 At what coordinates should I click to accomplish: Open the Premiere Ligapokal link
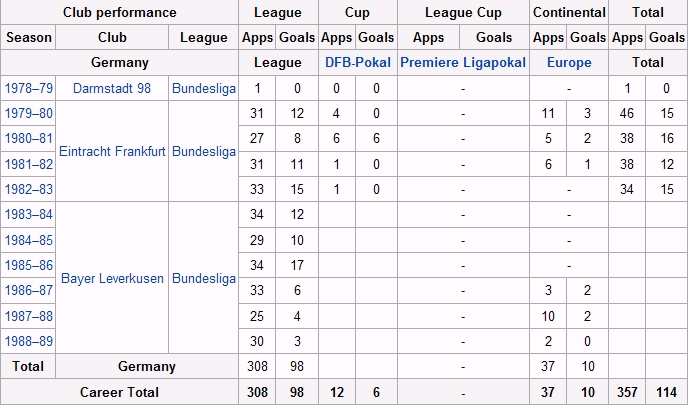click(x=463, y=62)
